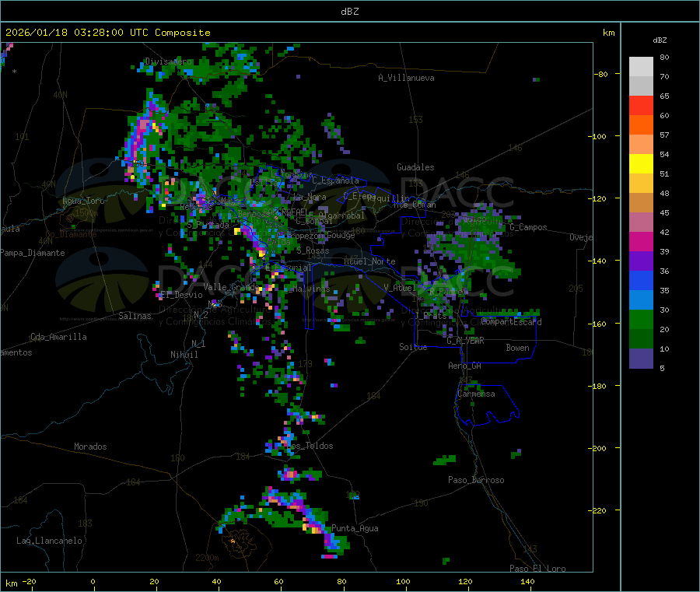The width and height of the screenshot is (700, 592).
Task: Click the legend value 57
Action: pyautogui.click(x=664, y=135)
